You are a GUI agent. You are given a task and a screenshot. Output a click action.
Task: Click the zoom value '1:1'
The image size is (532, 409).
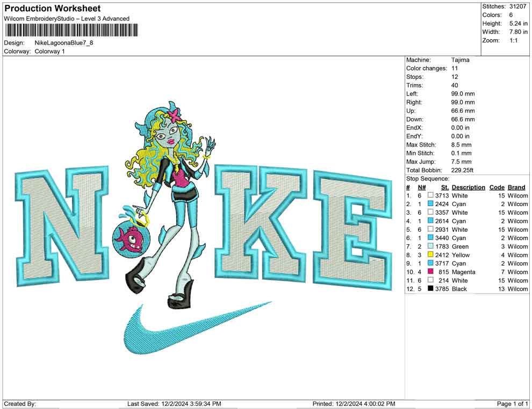click(513, 40)
